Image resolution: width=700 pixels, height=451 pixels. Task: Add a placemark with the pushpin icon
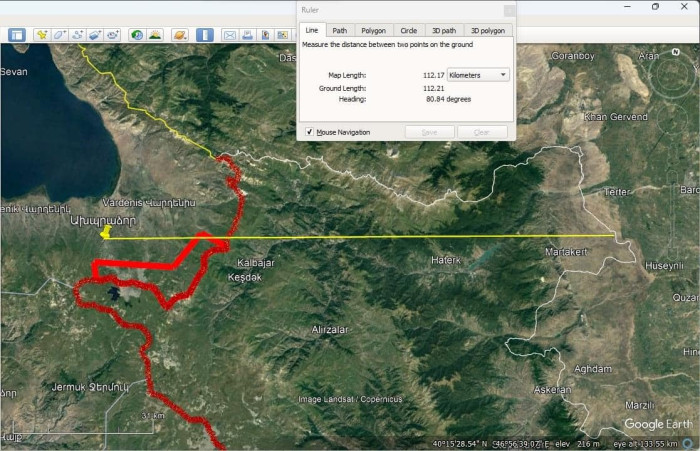point(42,35)
